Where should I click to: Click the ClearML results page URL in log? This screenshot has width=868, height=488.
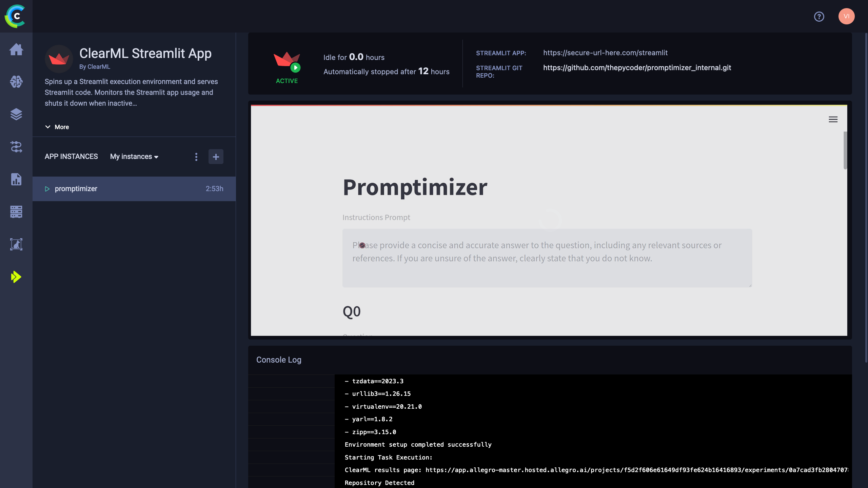637,470
